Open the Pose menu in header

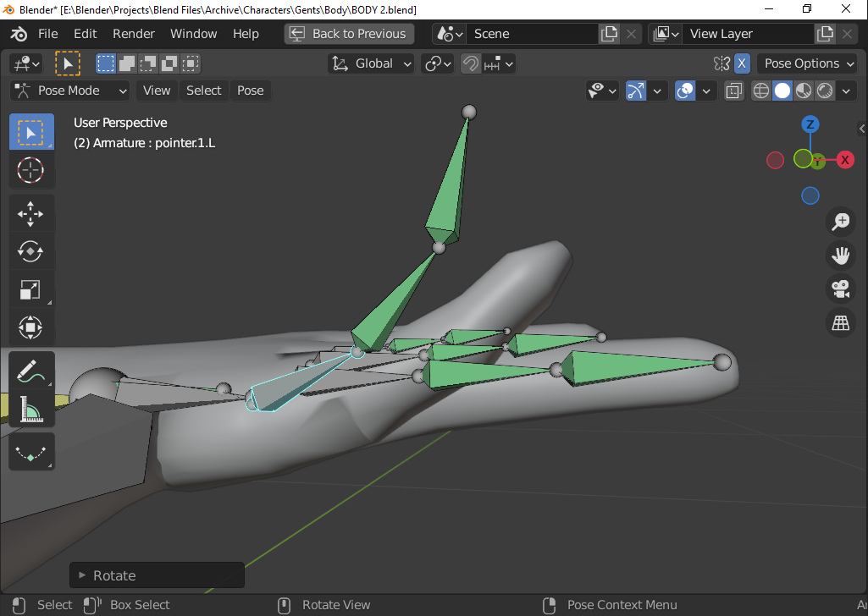pyautogui.click(x=250, y=91)
